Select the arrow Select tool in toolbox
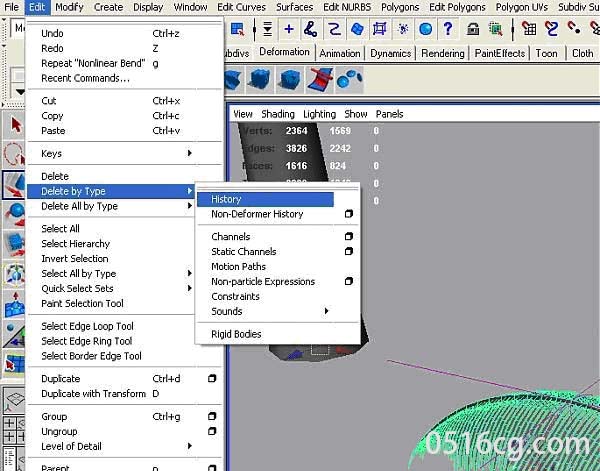This screenshot has width=600, height=471. (x=15, y=125)
